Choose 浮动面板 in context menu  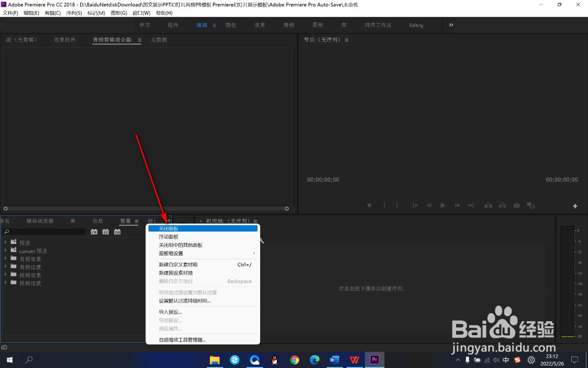click(203, 237)
